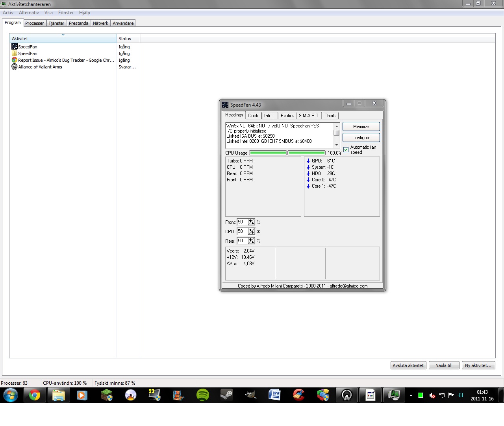Switch to the Tjänster tab

[x=56, y=23]
